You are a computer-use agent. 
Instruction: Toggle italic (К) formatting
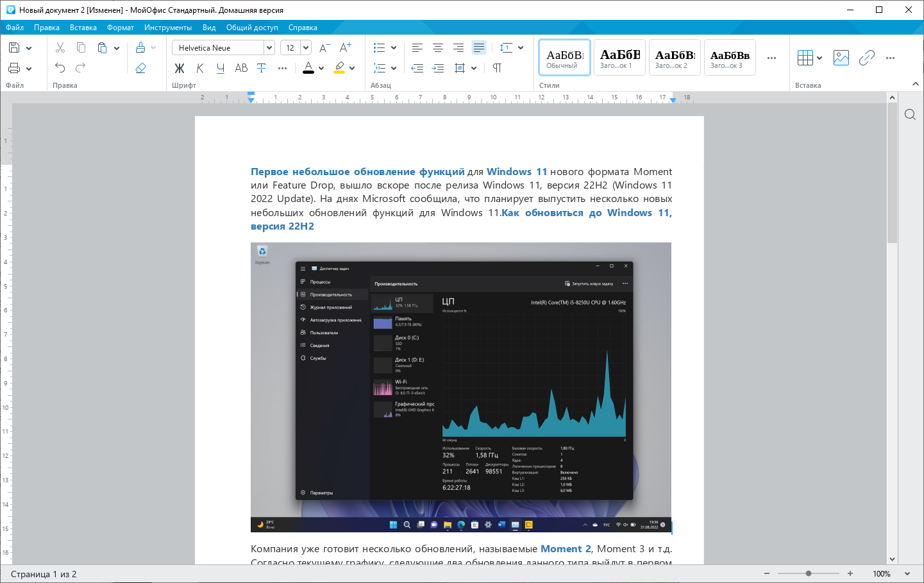200,68
